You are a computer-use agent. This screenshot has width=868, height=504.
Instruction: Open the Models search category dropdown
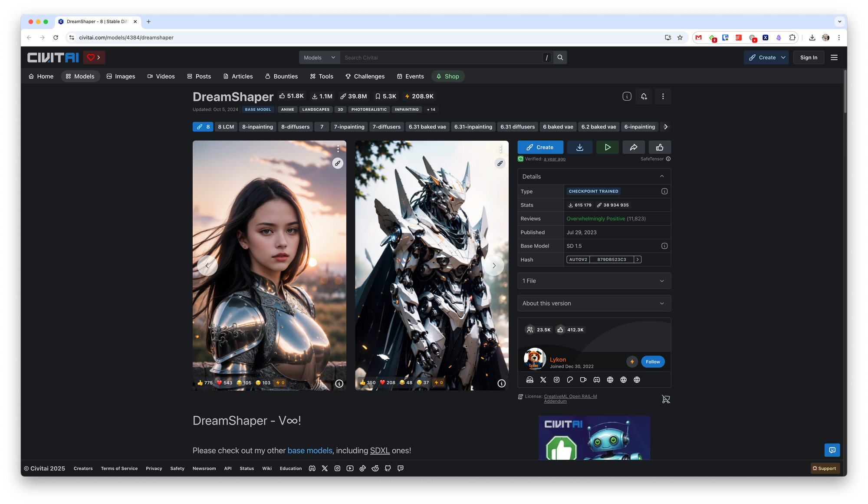click(x=319, y=57)
